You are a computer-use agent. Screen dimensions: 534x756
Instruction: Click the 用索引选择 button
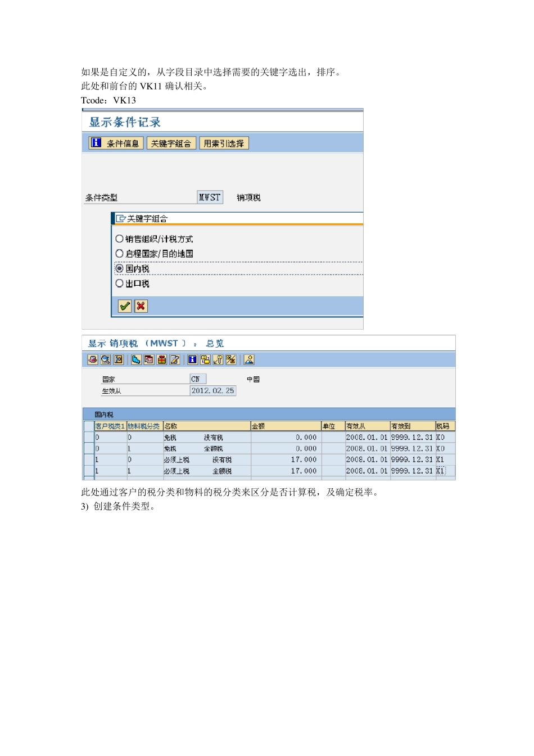(224, 143)
